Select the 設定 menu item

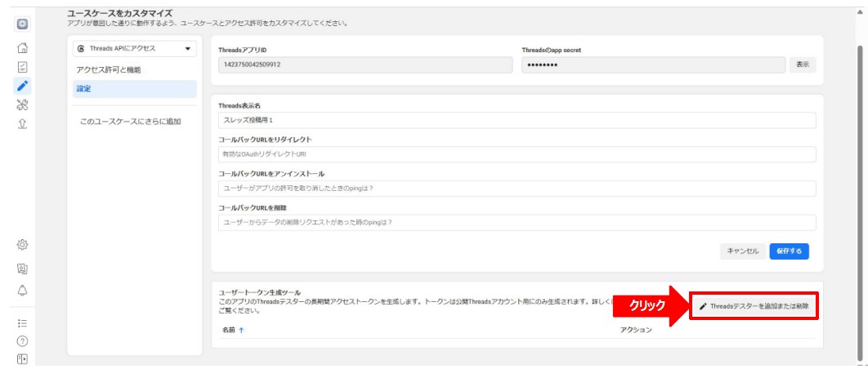135,88
